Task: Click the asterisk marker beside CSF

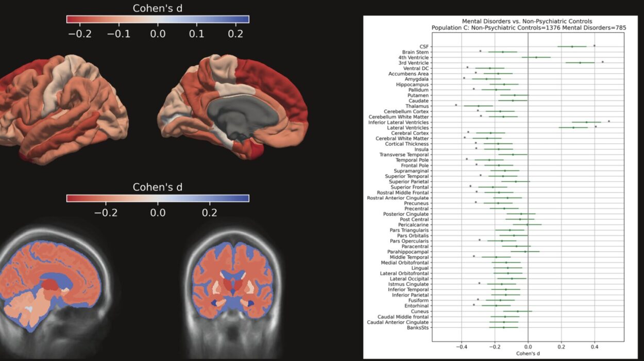Action: (595, 45)
